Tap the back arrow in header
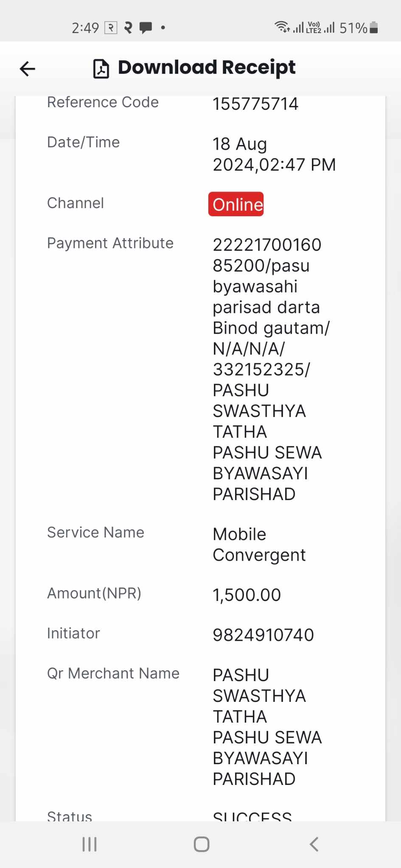Viewport: 401px width, 868px height. (28, 69)
